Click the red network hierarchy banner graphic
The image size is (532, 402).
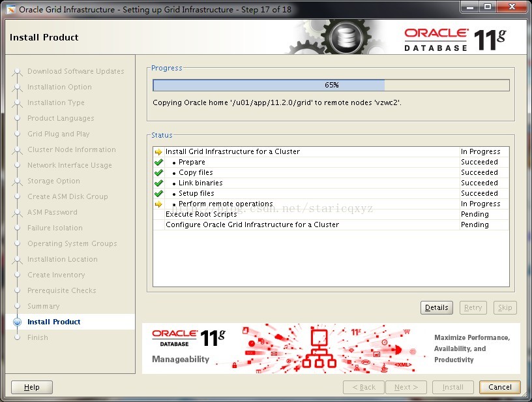(319, 348)
